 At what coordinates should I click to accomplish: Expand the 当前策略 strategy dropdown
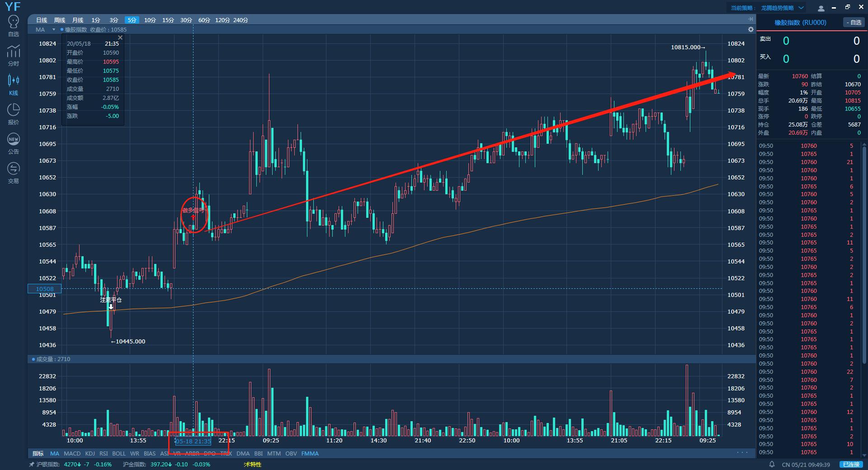pyautogui.click(x=801, y=8)
